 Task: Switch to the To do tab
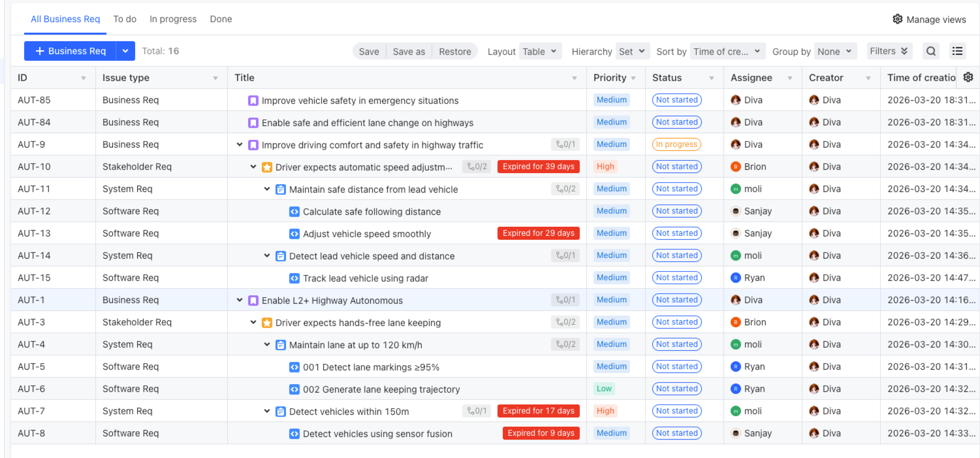[125, 19]
